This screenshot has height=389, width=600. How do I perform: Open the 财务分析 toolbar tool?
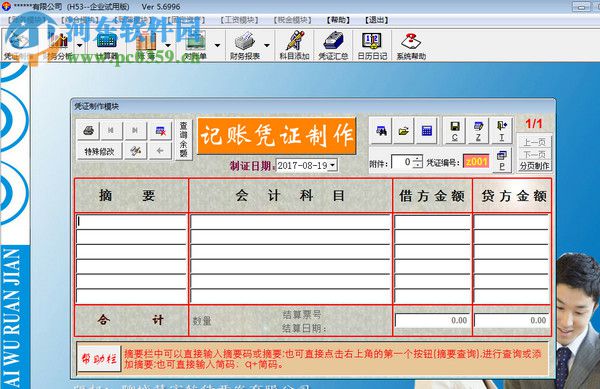click(59, 46)
